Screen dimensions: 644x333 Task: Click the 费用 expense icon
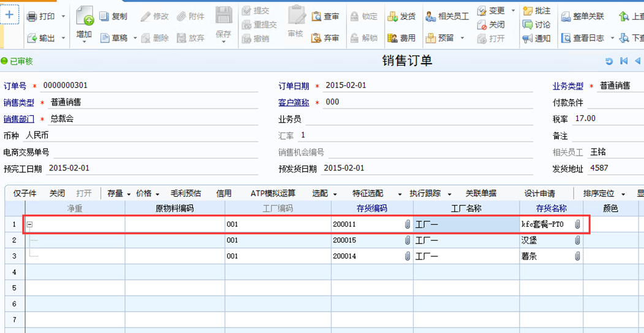tap(393, 38)
